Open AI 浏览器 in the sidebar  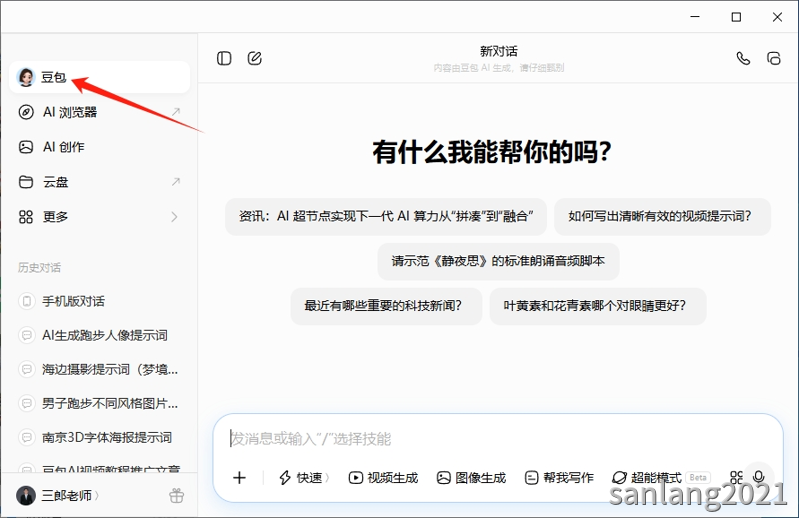click(99, 112)
